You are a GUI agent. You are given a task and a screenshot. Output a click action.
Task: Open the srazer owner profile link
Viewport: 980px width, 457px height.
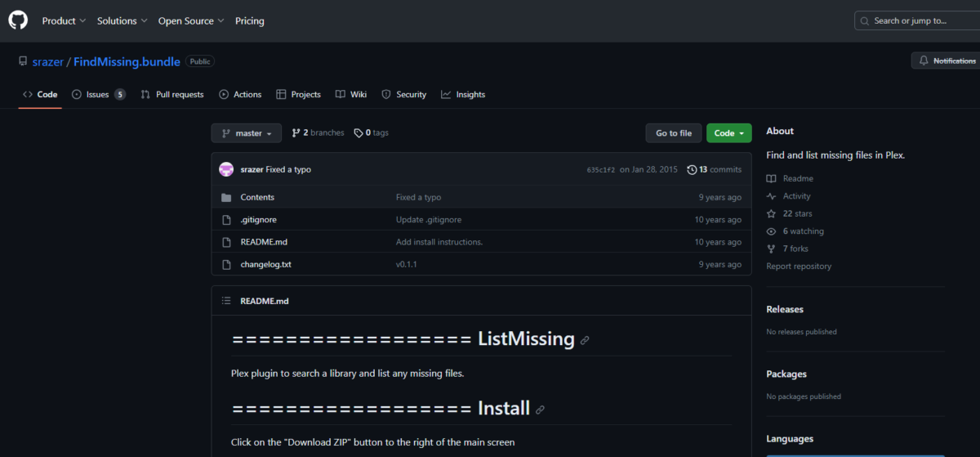[48, 61]
